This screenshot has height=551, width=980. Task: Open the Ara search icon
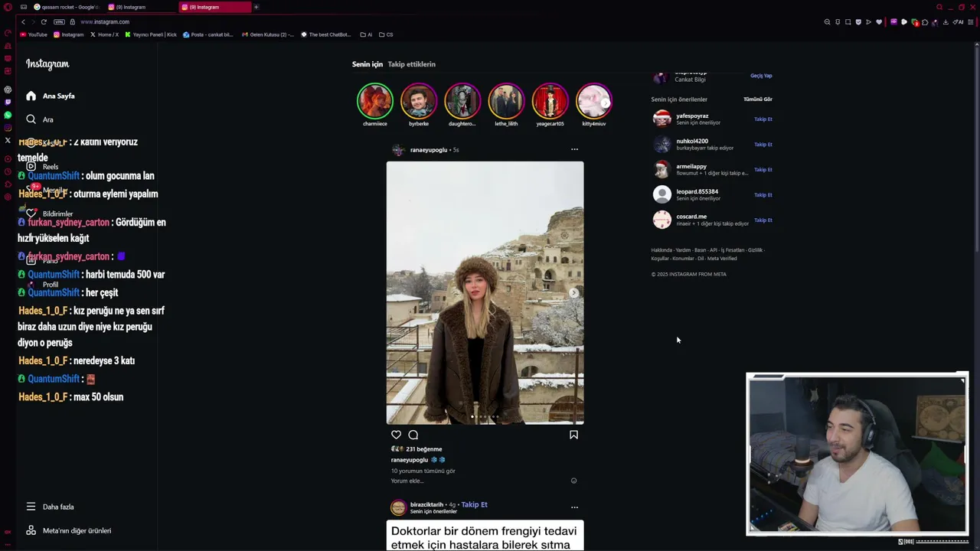[31, 119]
